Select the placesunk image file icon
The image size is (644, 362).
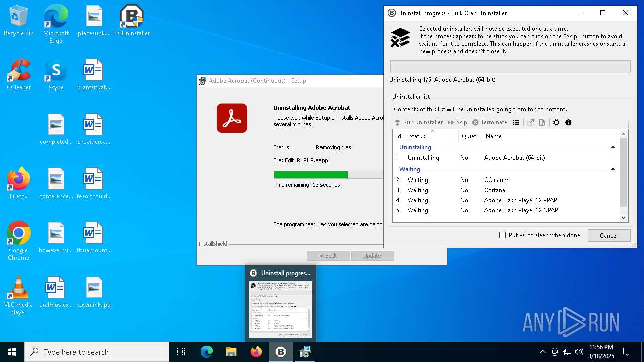tap(94, 22)
